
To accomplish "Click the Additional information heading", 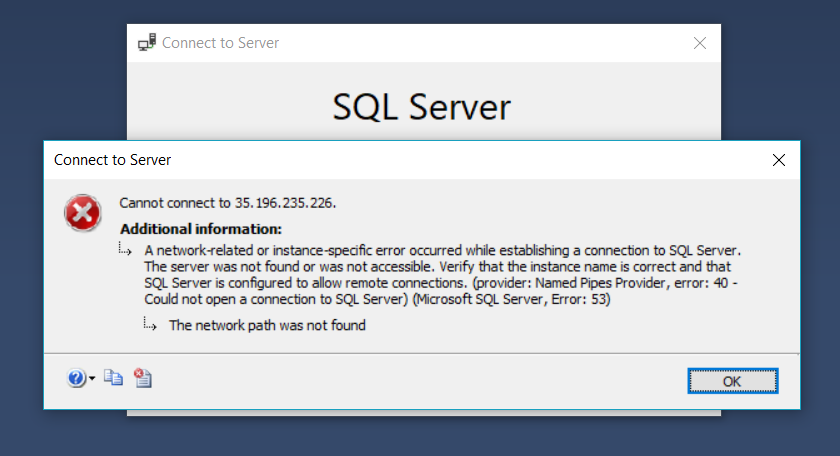I will (x=201, y=229).
